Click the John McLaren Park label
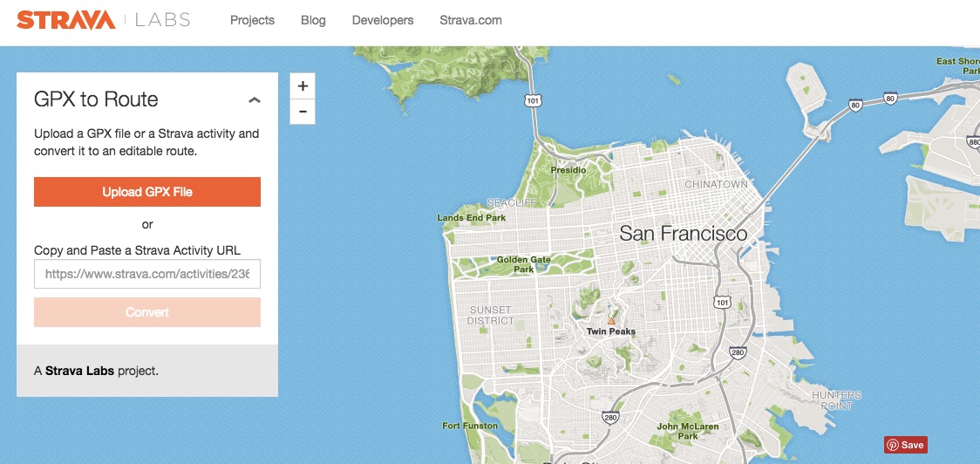Image resolution: width=980 pixels, height=464 pixels. (688, 431)
